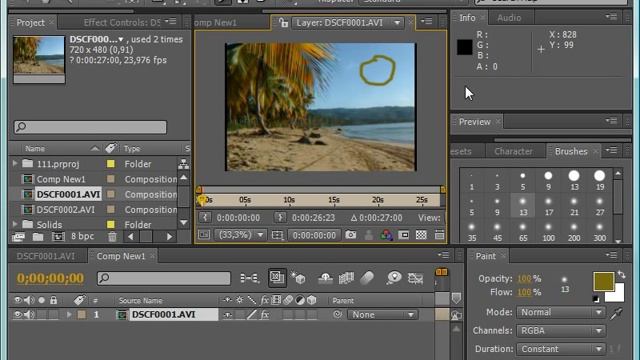Expand DSCF0001.AVI layer properties triangle
This screenshot has height=360, width=640.
tap(69, 315)
